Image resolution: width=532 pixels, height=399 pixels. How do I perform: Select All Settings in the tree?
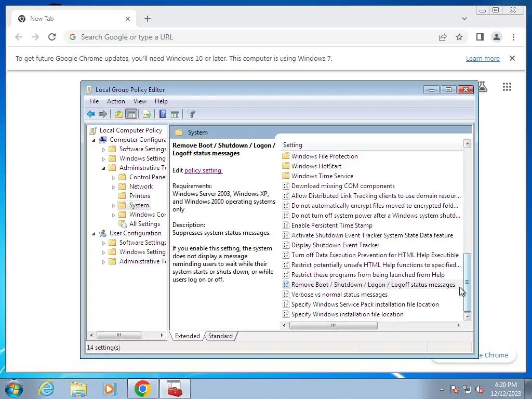click(x=144, y=224)
